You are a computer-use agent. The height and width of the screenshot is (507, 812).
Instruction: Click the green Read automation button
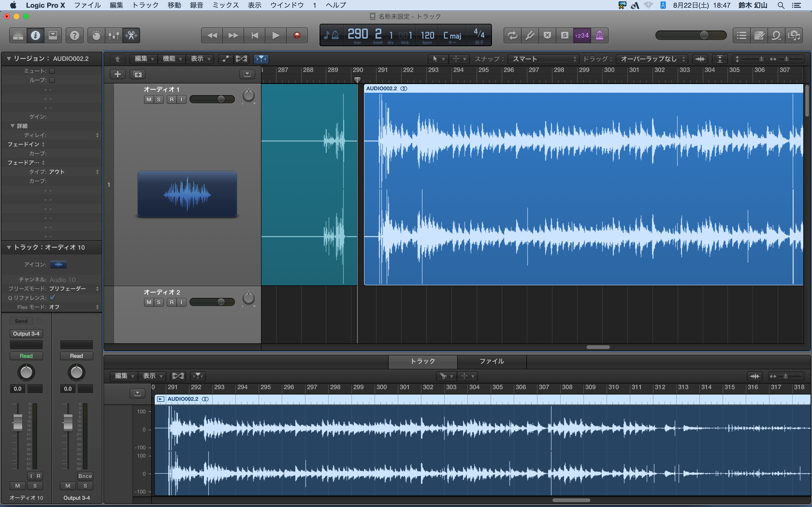(x=26, y=356)
